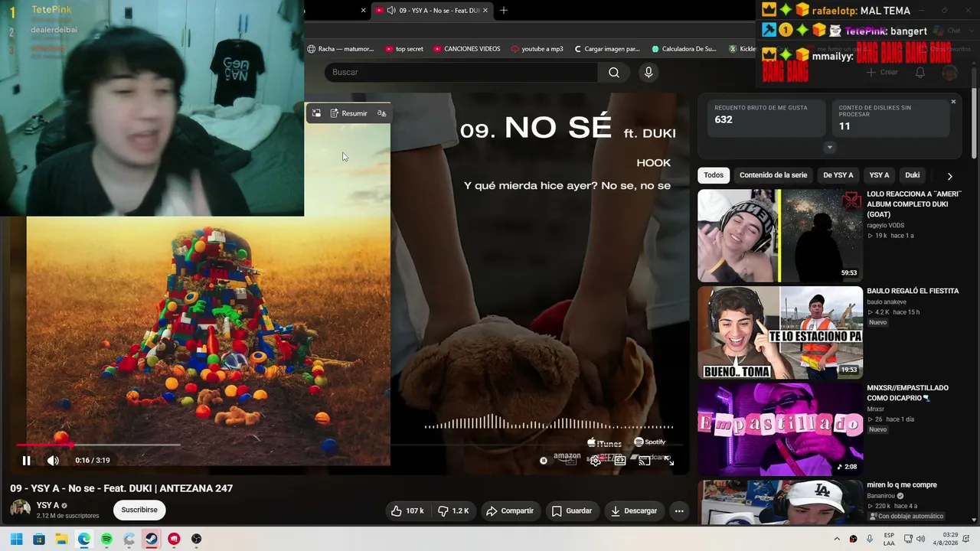Viewport: 980px width, 551px height.
Task: Open Microsoft Edge from the taskbar
Action: [x=84, y=539]
